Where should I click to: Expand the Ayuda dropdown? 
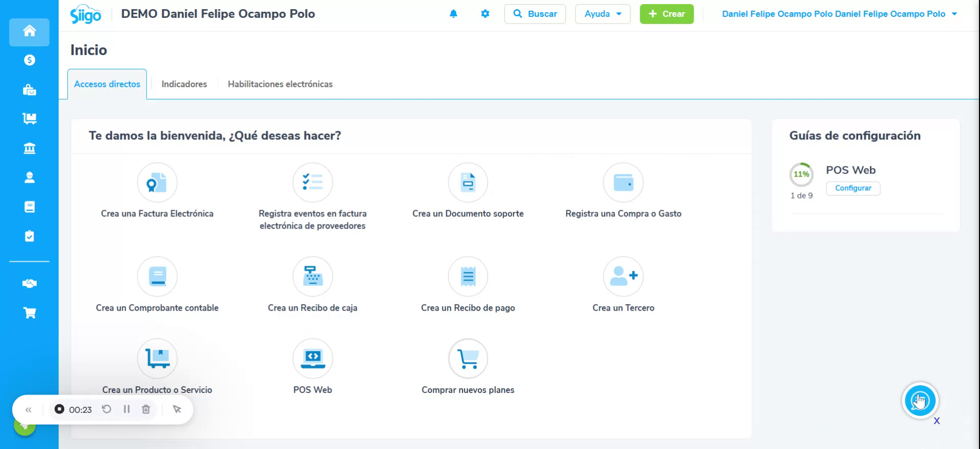[603, 14]
